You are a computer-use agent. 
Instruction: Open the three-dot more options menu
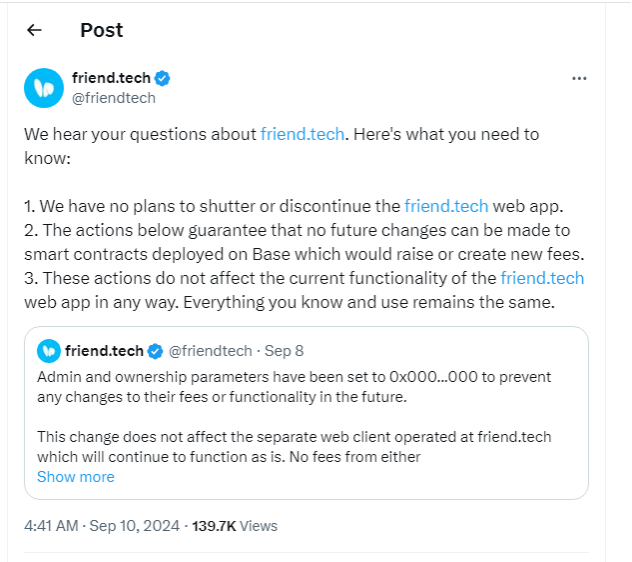click(x=579, y=78)
